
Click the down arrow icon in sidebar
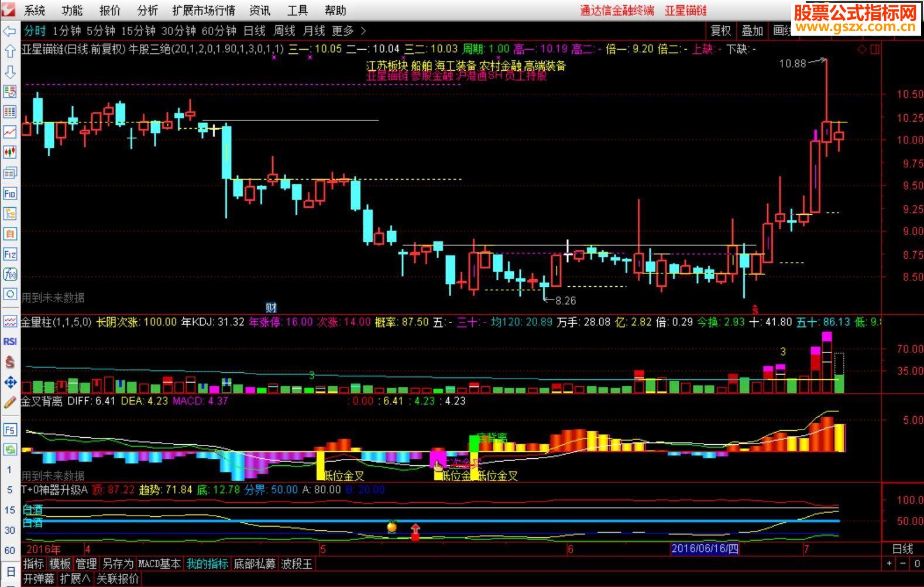coord(10,71)
